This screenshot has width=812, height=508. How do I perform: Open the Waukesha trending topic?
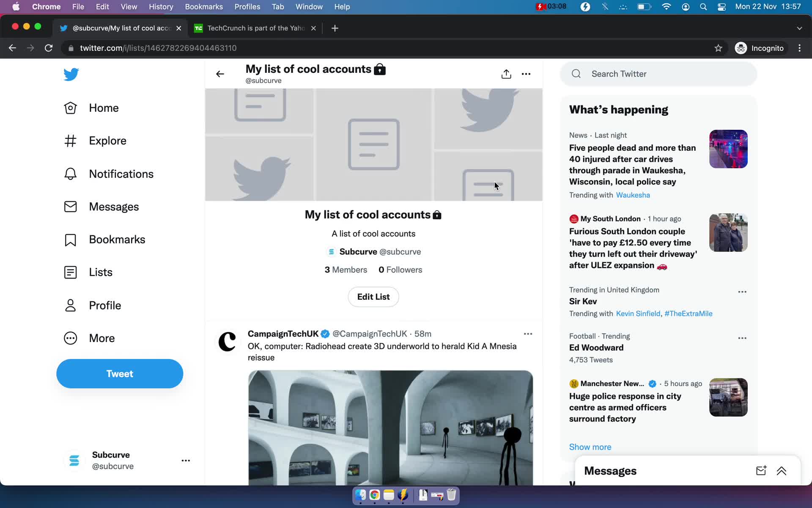[633, 195]
